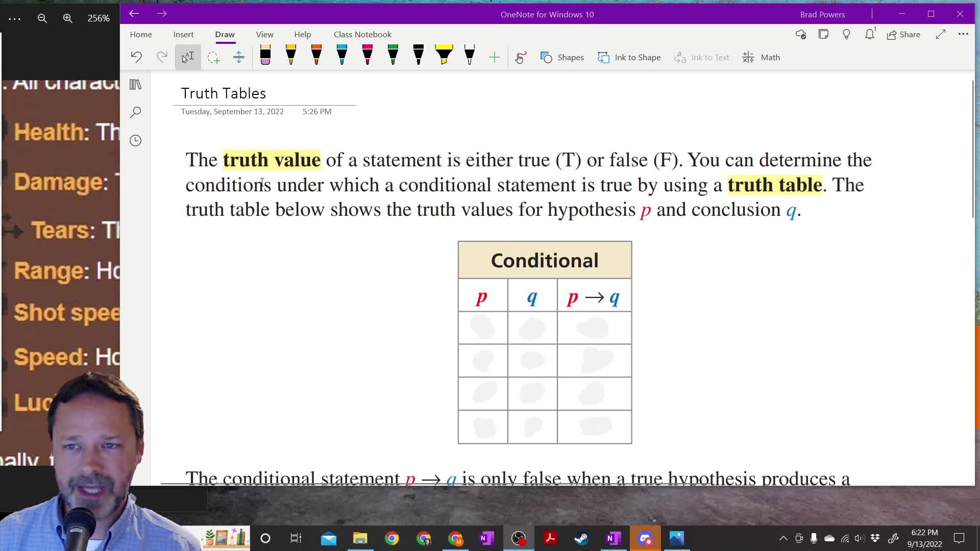Screen dimensions: 980x551
Task: Click the page time 5:26 PM
Action: pos(317,111)
